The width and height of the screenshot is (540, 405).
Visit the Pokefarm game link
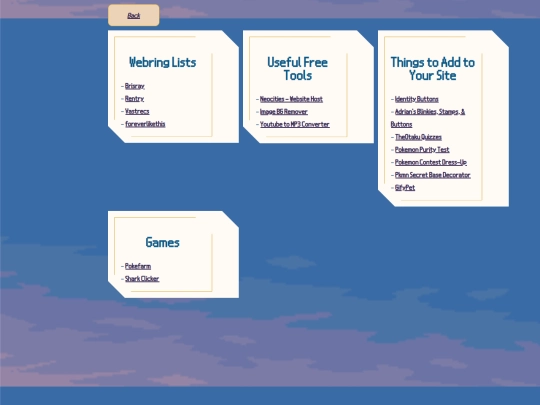(138, 266)
